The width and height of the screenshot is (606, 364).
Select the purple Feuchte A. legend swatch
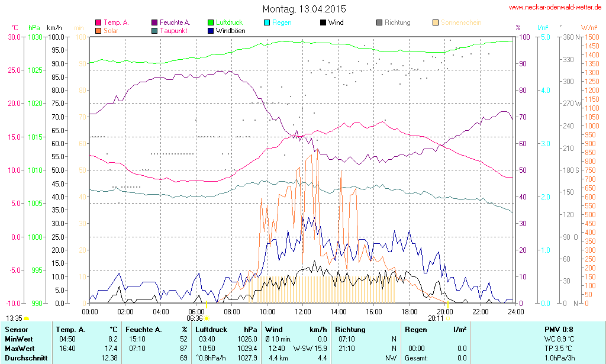pos(154,22)
